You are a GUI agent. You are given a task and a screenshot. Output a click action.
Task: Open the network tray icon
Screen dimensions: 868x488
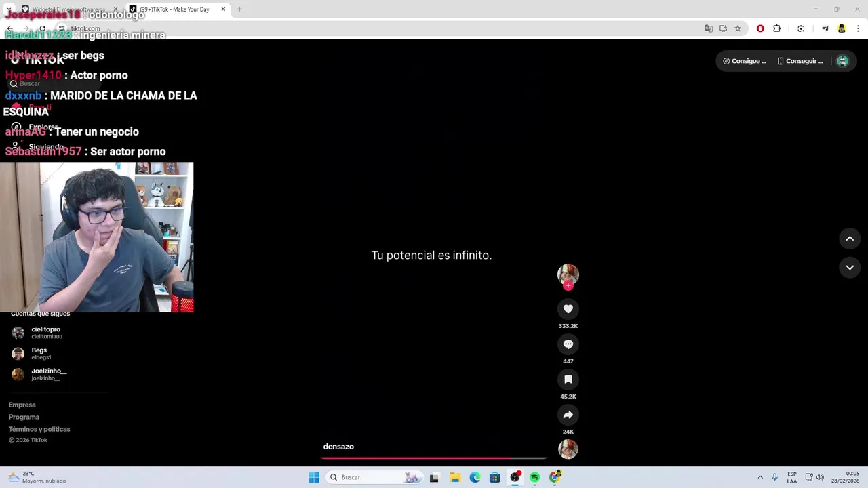pos(809,477)
